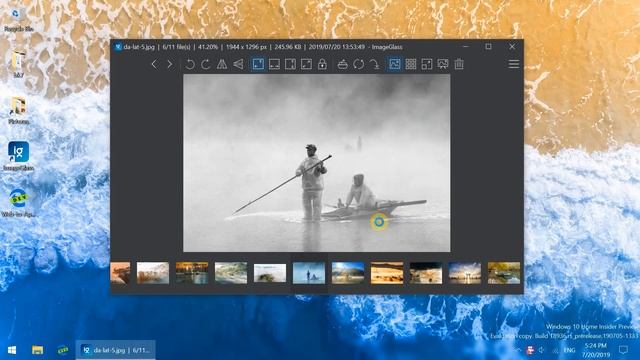640x360 pixels.
Task: Rotate image counterclockwise
Action: click(190, 64)
